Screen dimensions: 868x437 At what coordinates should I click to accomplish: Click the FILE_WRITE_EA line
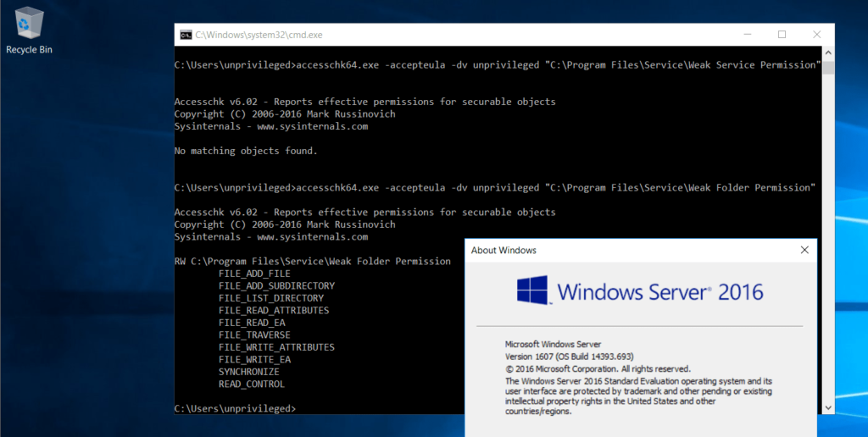click(254, 360)
